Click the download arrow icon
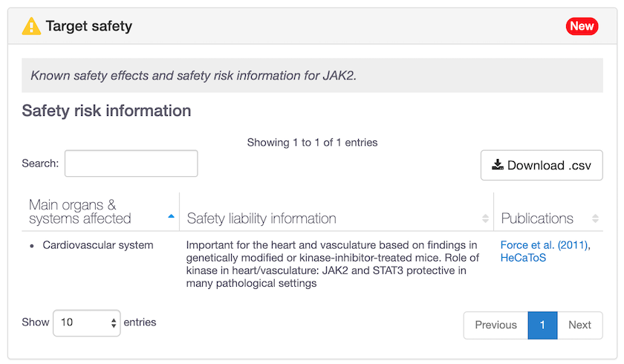 point(498,165)
